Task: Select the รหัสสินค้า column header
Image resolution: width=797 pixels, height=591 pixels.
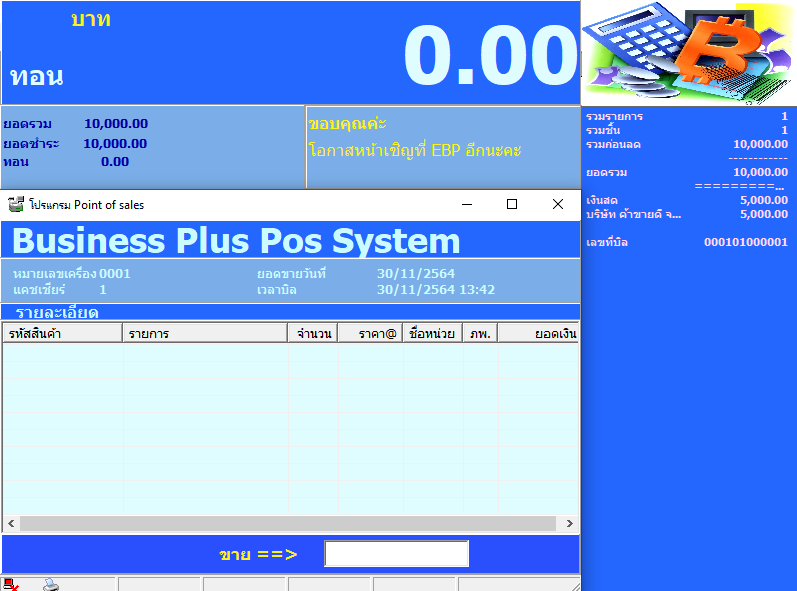Action: pos(62,333)
